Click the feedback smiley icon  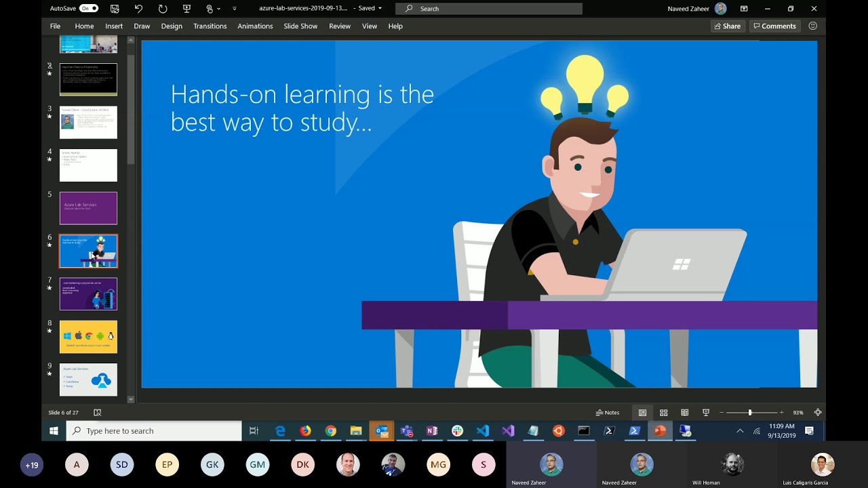812,26
